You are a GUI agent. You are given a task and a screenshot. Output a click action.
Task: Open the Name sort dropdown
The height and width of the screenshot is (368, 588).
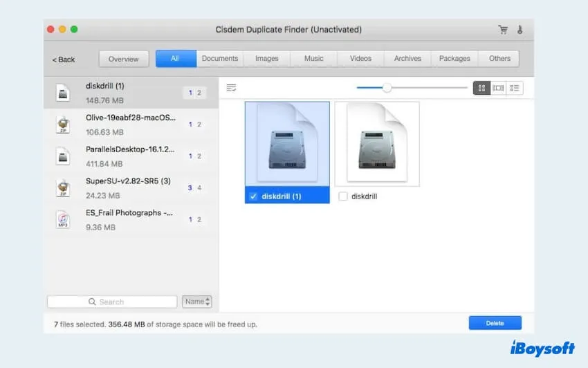pos(197,302)
